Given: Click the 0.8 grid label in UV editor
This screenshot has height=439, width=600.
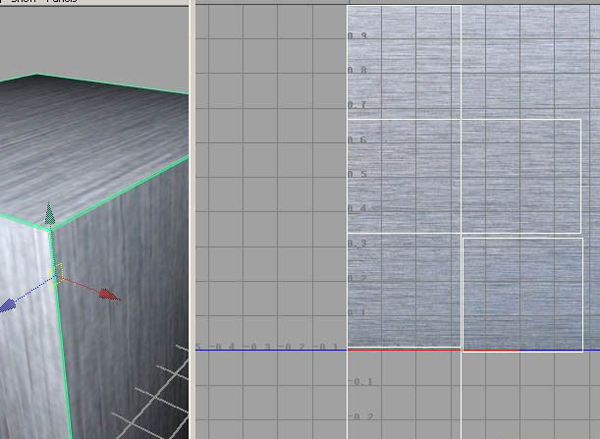Looking at the screenshot, I should 357,70.
